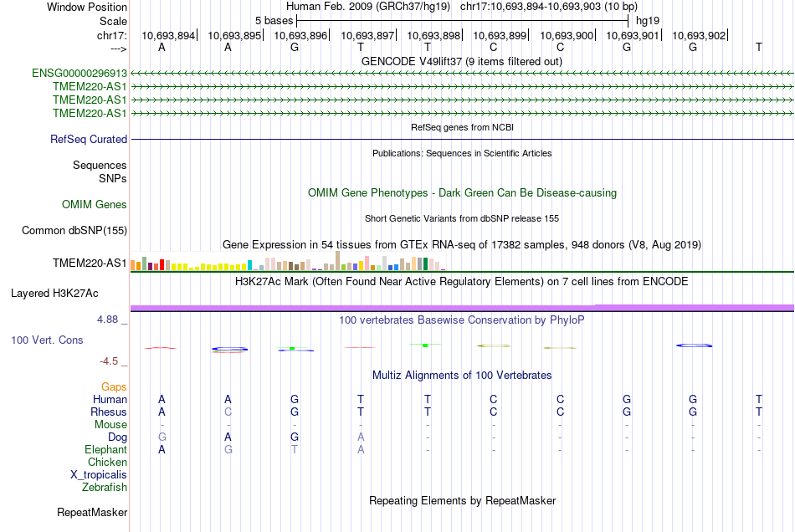Viewport: 795px width, 532px height.
Task: Click the green PhyloP mark under 10,693,898
Action: click(x=425, y=345)
